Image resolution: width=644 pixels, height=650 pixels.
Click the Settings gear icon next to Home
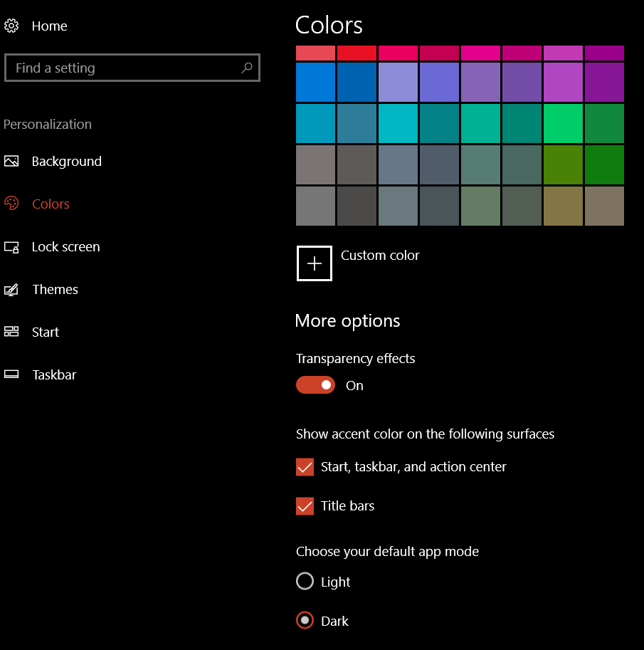point(11,26)
